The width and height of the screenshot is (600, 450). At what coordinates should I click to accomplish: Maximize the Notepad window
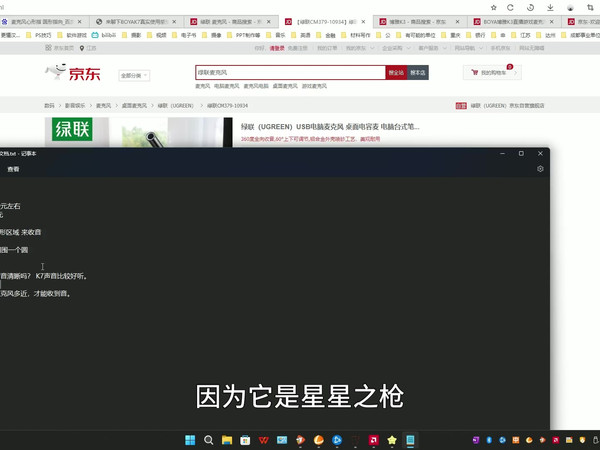tap(521, 153)
